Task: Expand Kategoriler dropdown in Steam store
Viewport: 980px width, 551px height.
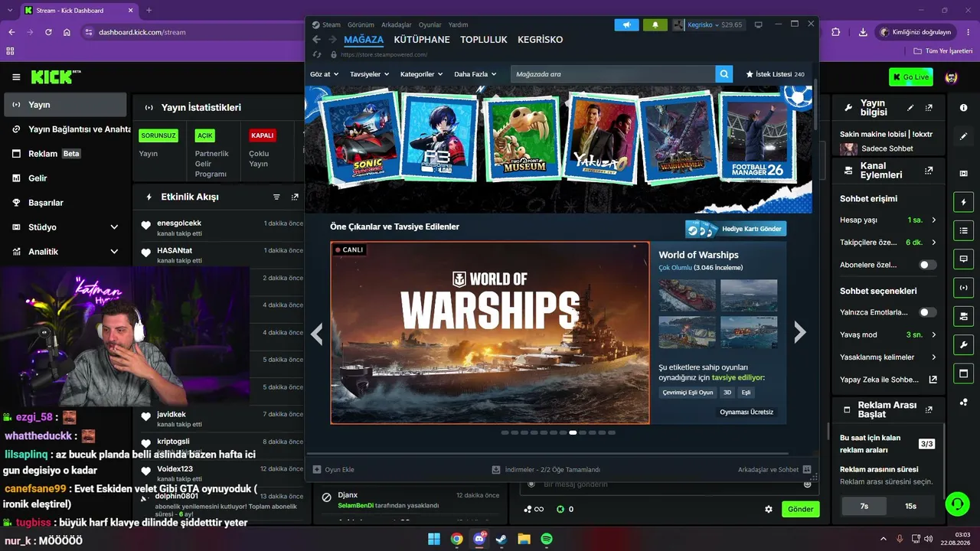Action: (422, 74)
